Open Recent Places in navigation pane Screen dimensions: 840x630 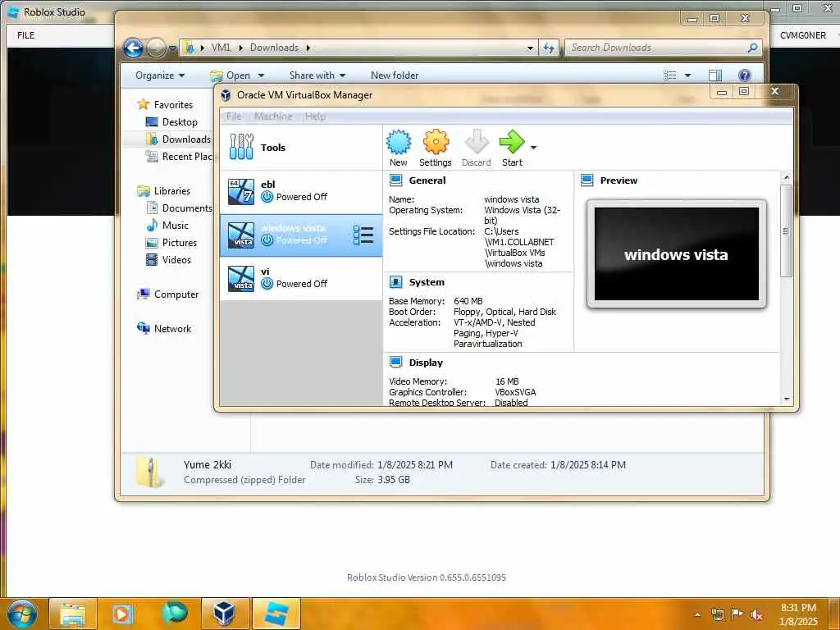tap(180, 157)
